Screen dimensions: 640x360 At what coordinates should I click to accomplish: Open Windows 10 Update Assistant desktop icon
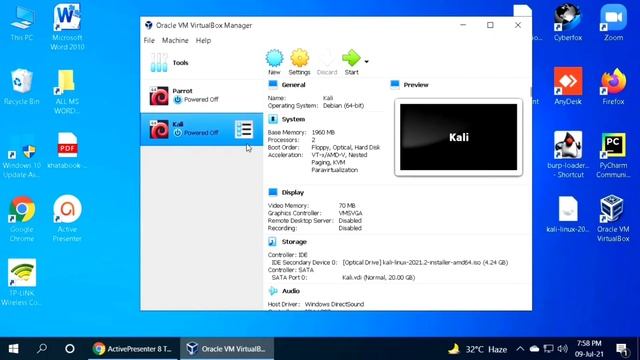coord(22,155)
